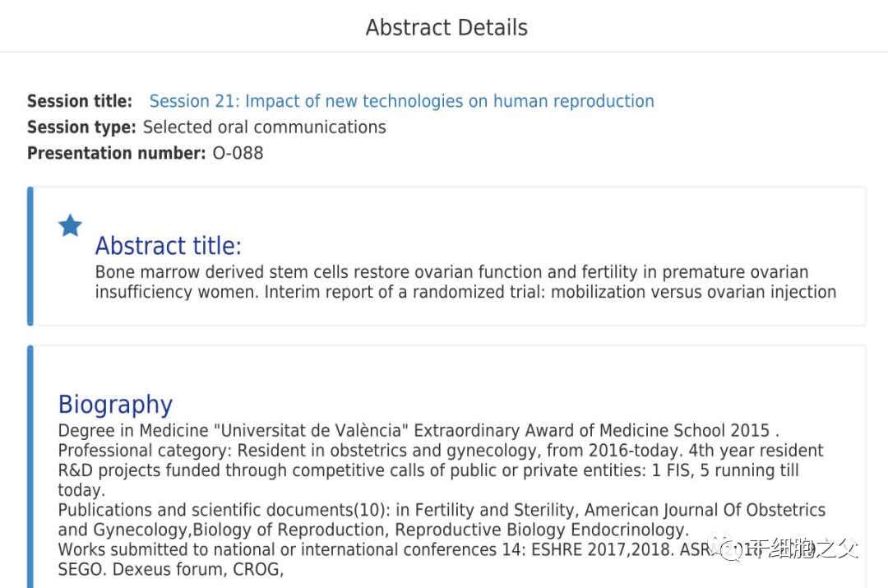Click the Biography heading

pos(116,405)
